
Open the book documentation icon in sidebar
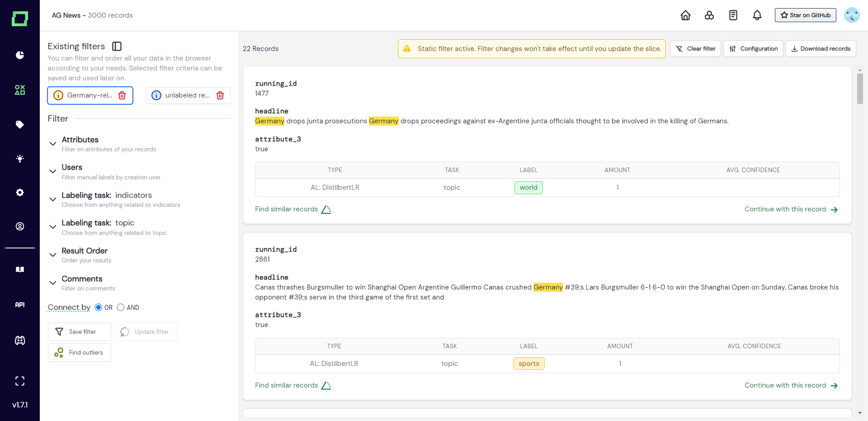coord(20,270)
